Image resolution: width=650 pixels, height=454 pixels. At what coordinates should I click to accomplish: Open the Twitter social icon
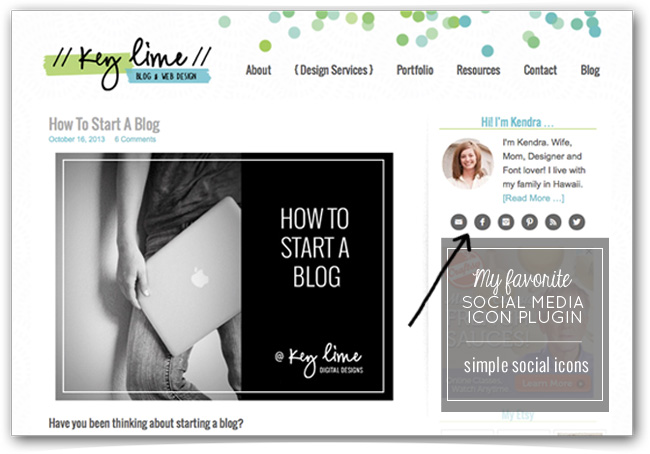tap(577, 222)
